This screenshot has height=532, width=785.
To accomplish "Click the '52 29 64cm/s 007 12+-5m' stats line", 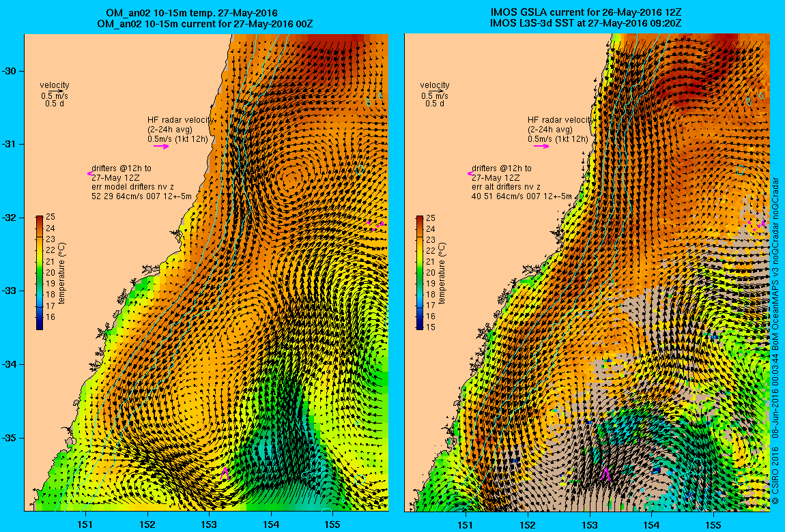I will (142, 196).
